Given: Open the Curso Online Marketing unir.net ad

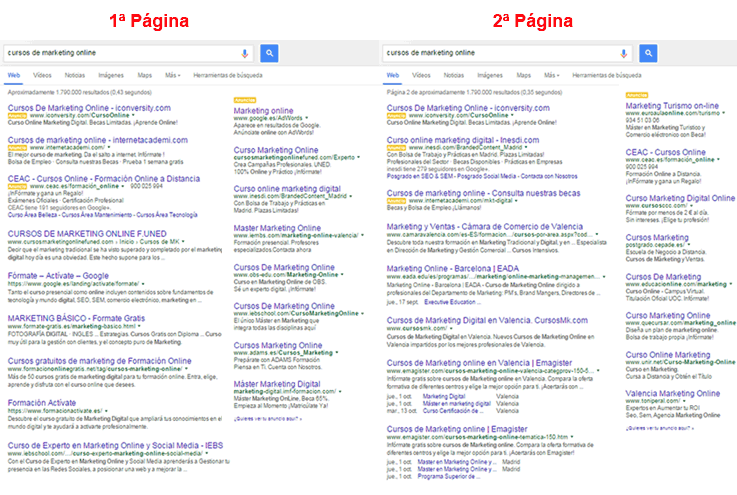Looking at the screenshot, I should pyautogui.click(x=668, y=354).
